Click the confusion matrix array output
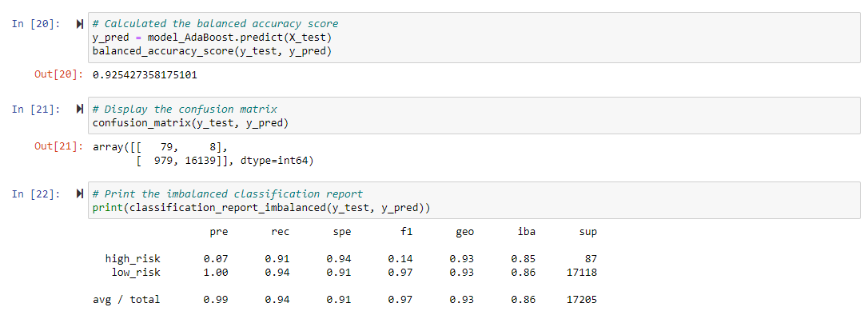 [203, 154]
